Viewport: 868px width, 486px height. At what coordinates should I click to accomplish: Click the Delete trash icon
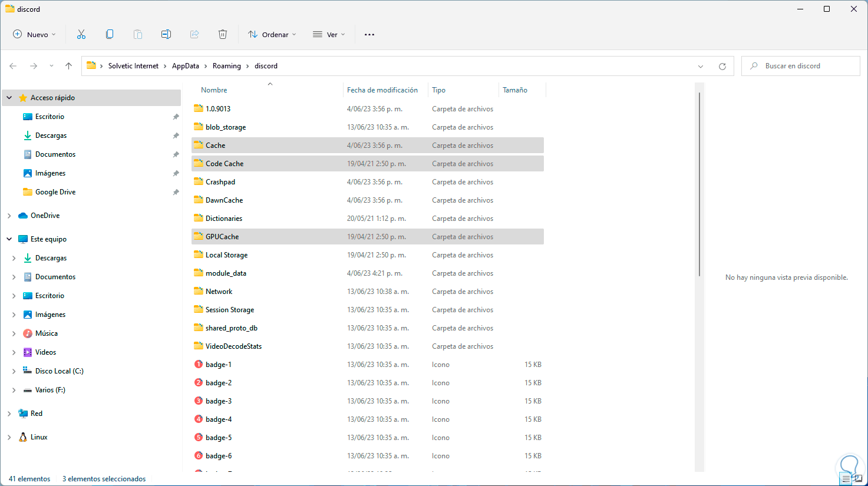(223, 35)
